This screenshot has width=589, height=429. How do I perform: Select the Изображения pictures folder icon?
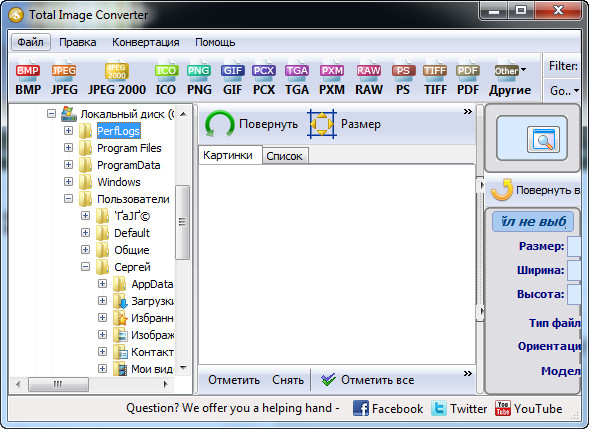[x=120, y=335]
